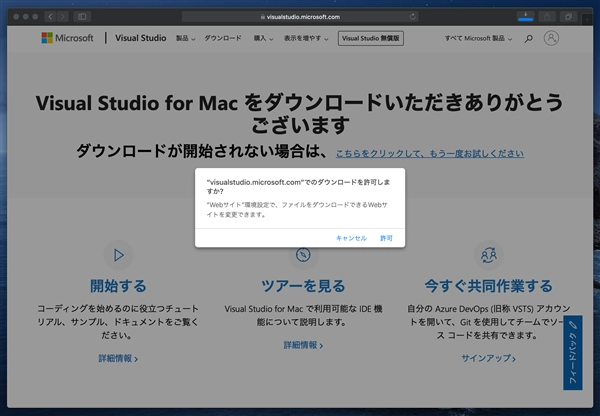Click the account sign-in avatar icon
Image resolution: width=600 pixels, height=416 pixels.
pyautogui.click(x=551, y=38)
